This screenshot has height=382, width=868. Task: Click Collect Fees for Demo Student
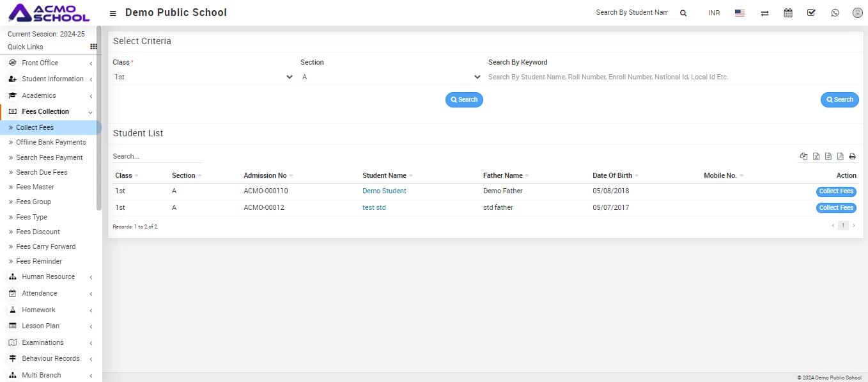click(836, 191)
